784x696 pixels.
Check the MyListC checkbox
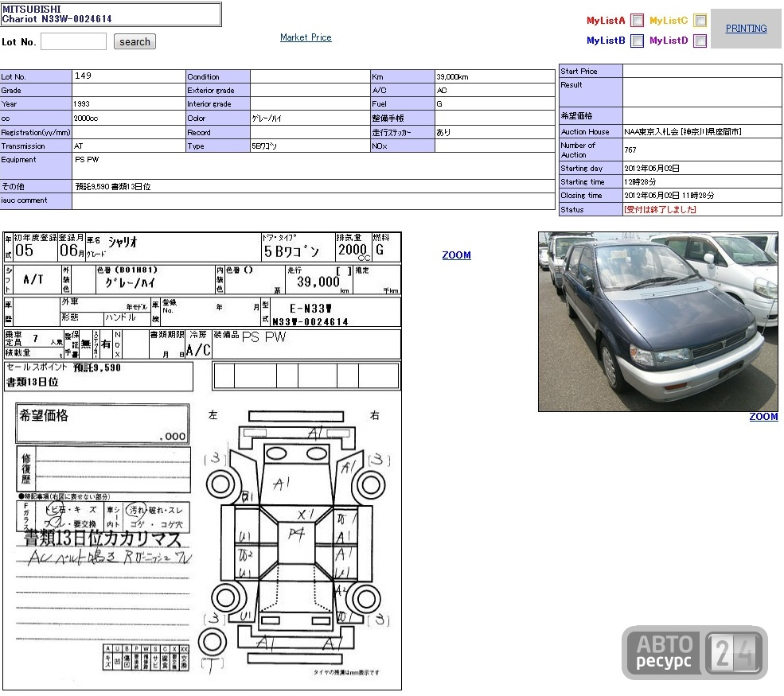click(700, 21)
